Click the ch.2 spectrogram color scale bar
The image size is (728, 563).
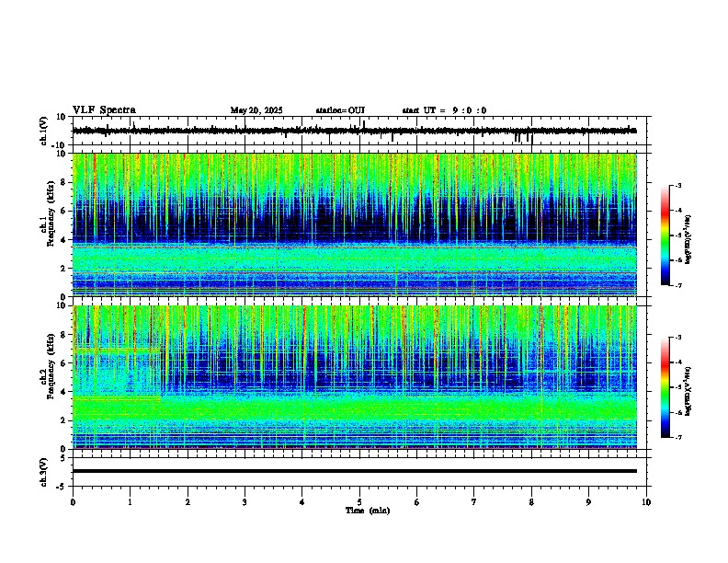pos(665,387)
